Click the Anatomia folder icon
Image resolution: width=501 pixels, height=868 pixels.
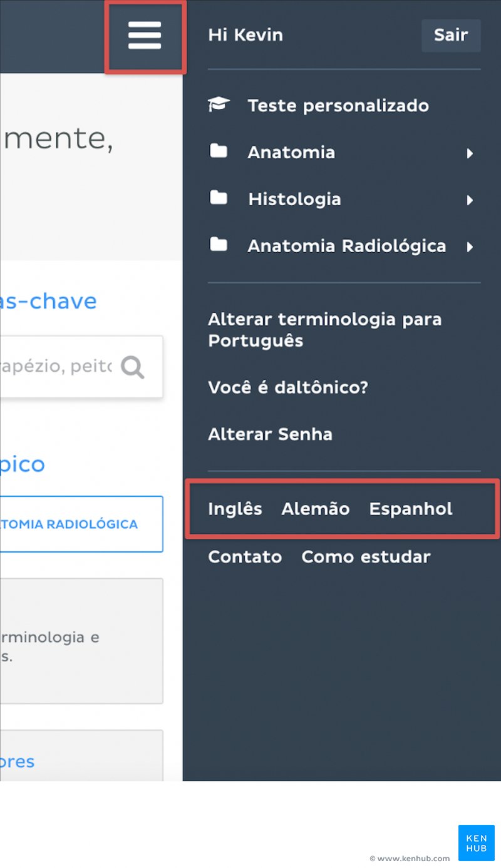coord(219,151)
